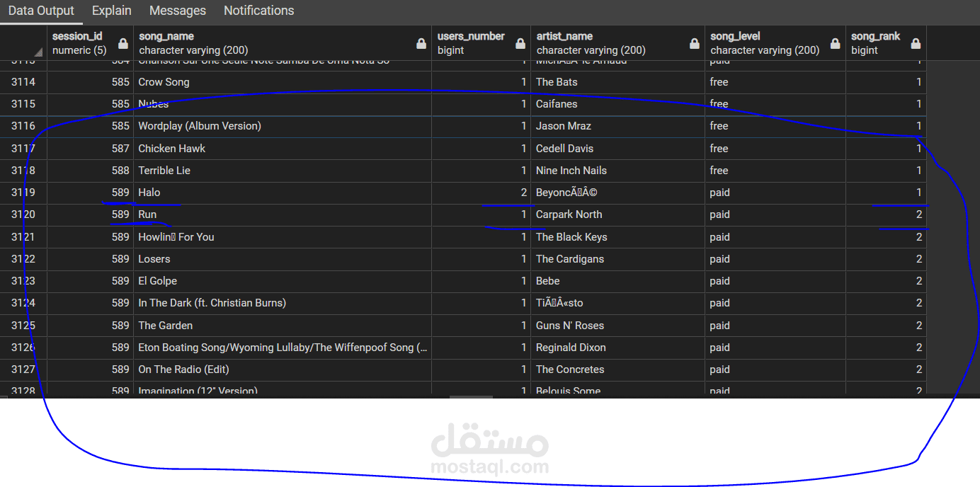
Task: Click the Chicken Hawk cell
Action: coord(283,149)
